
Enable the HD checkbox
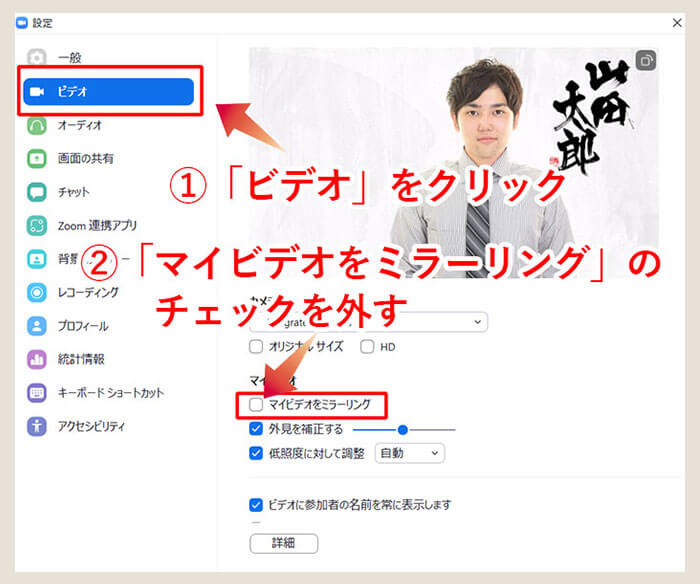tap(367, 347)
